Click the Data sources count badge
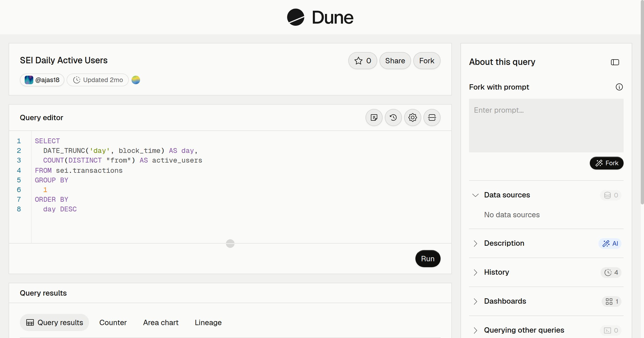 coord(611,195)
